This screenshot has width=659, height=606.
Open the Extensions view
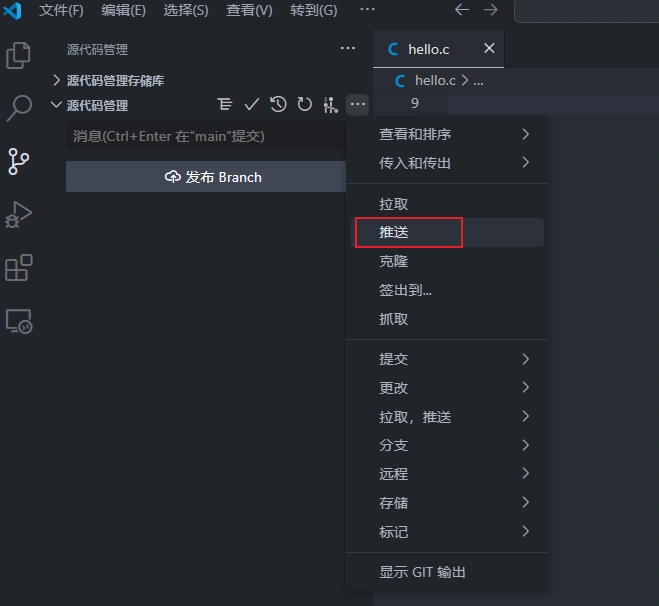18,268
